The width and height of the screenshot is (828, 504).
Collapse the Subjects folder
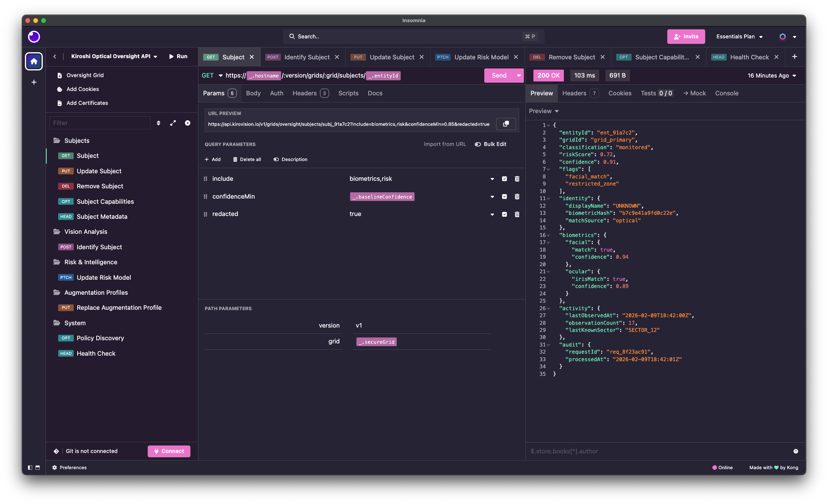[x=76, y=141]
